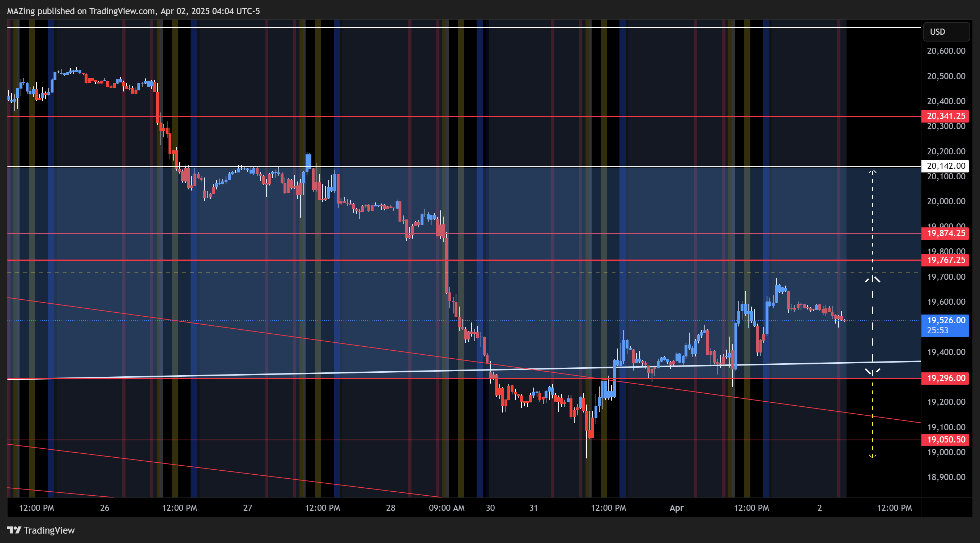Click the 20,142.00 white price label
The image size is (980, 543).
[945, 166]
